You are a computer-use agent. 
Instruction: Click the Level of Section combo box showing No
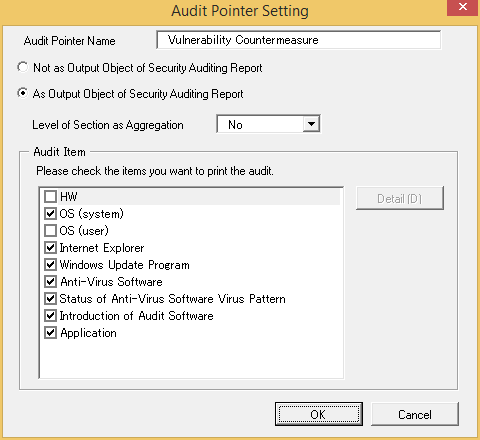click(268, 124)
